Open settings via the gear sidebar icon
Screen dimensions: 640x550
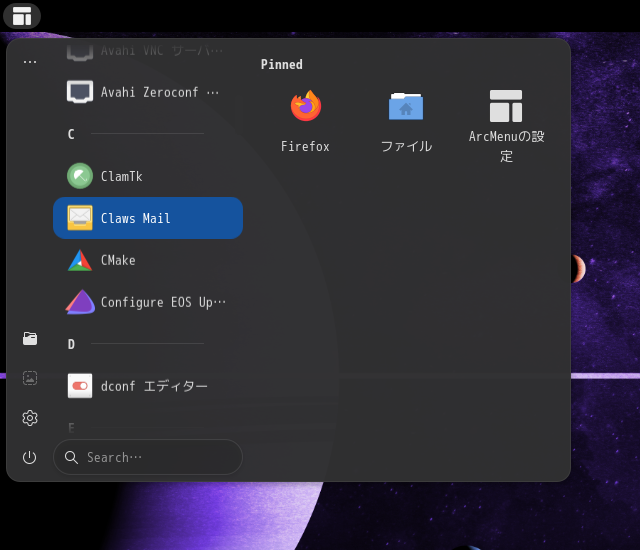click(x=30, y=418)
